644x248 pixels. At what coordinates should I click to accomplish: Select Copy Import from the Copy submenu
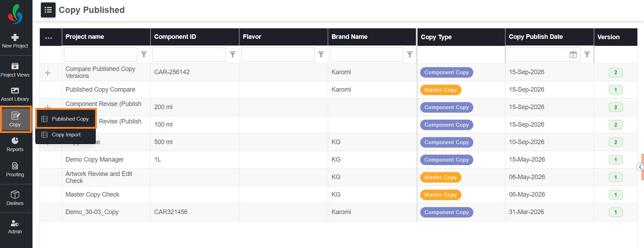(66, 135)
